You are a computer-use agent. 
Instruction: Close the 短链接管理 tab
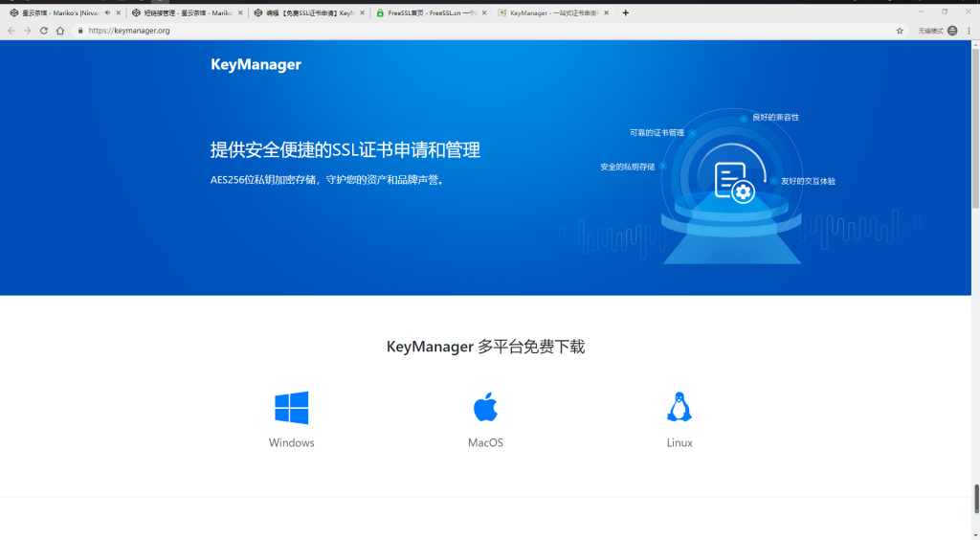click(x=240, y=12)
